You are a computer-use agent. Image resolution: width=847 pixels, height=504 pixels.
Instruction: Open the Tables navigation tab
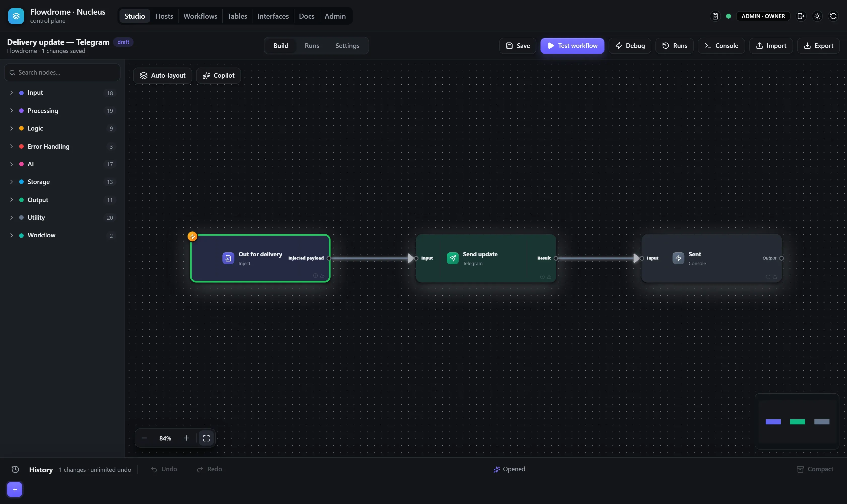[237, 16]
